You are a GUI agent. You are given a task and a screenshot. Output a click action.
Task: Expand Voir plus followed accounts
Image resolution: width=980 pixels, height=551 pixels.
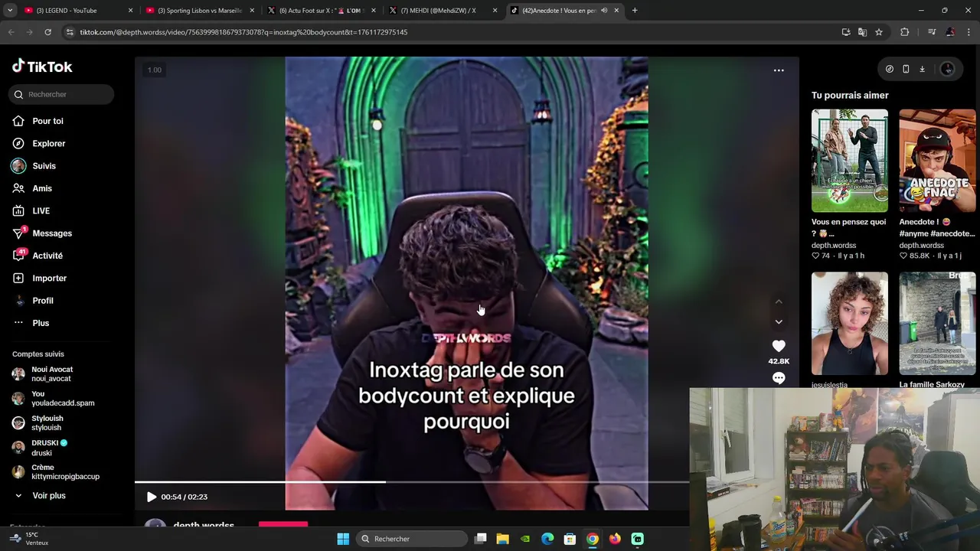[x=40, y=496]
